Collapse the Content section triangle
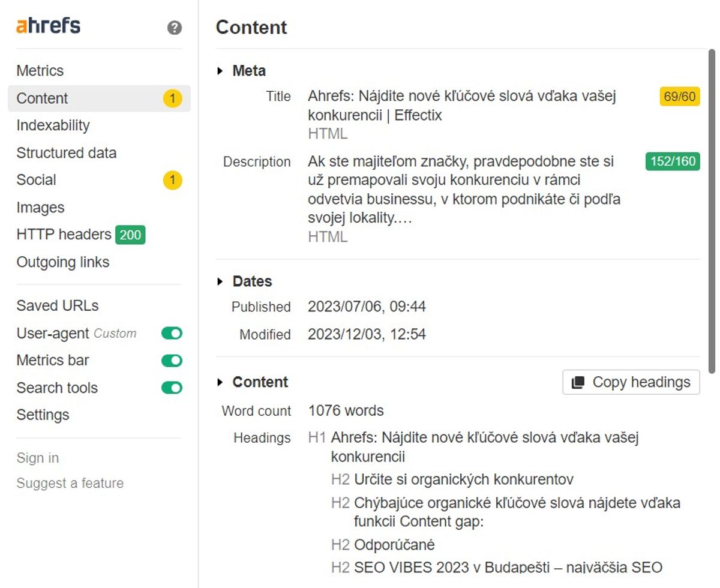The image size is (720, 588). [221, 383]
